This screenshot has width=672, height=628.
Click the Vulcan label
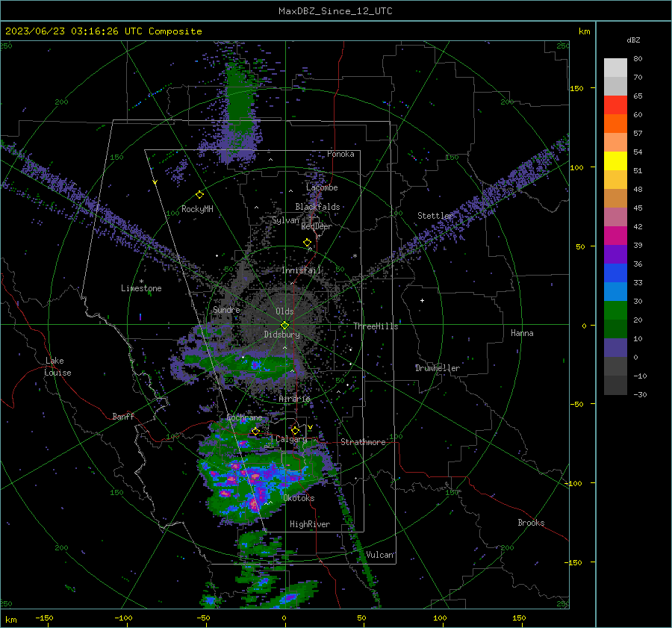click(x=380, y=555)
